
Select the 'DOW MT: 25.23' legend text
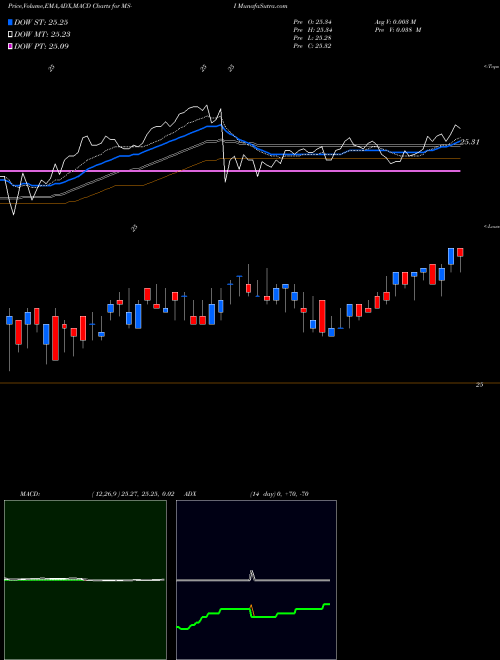click(x=42, y=35)
